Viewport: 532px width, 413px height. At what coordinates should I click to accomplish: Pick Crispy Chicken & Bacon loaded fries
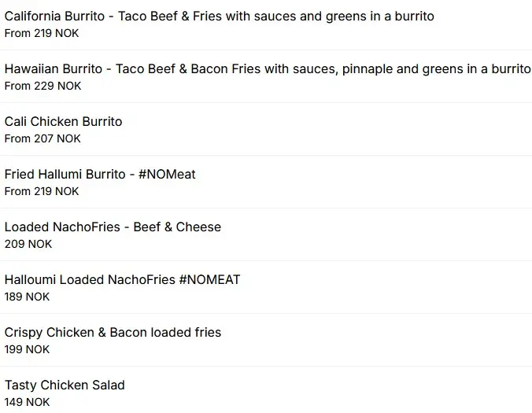[266, 340]
